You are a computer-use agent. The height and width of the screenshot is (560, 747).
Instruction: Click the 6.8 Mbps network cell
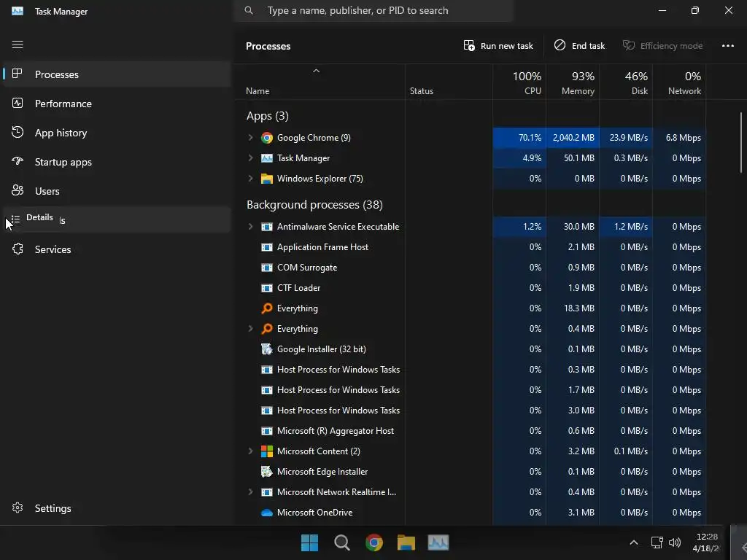(x=679, y=138)
